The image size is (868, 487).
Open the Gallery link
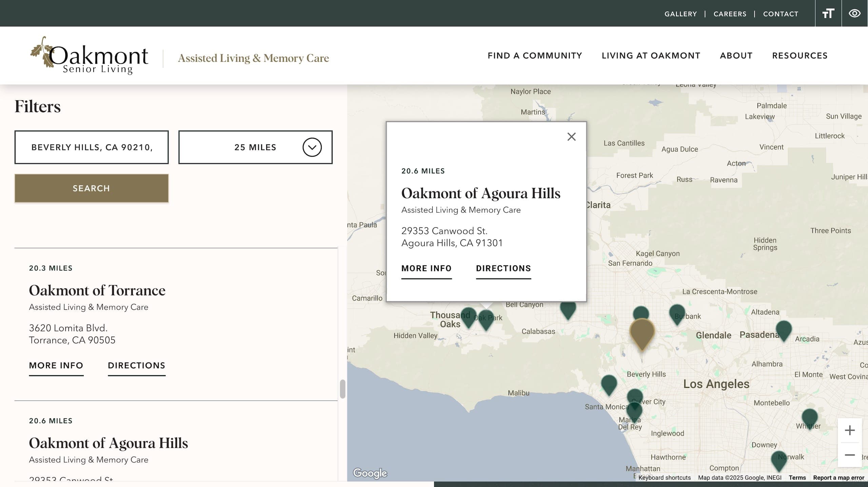coord(680,14)
